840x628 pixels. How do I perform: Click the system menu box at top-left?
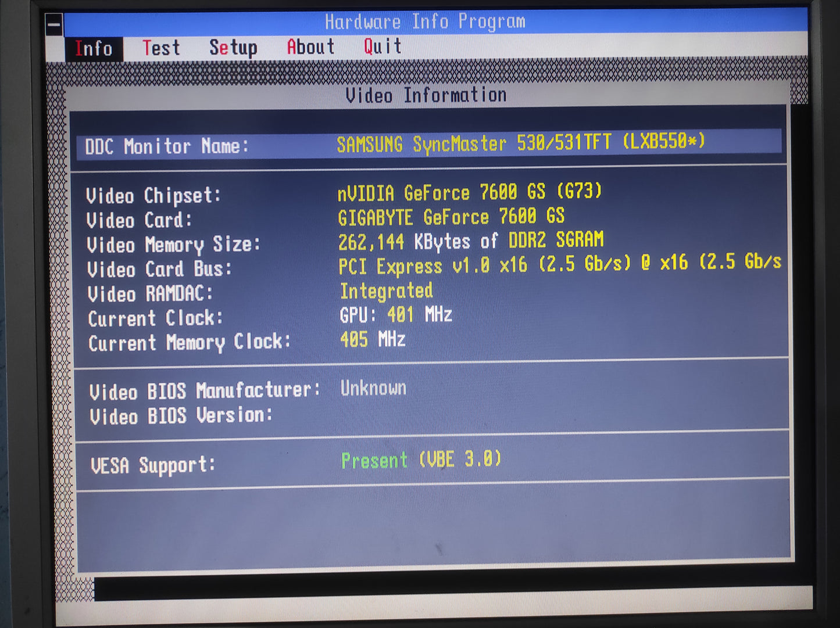[54, 25]
